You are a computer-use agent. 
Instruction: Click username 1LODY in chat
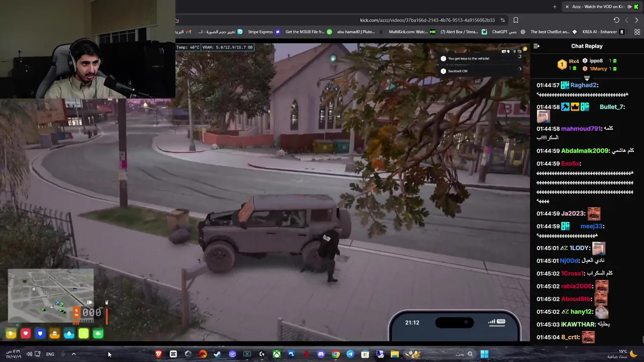click(579, 248)
